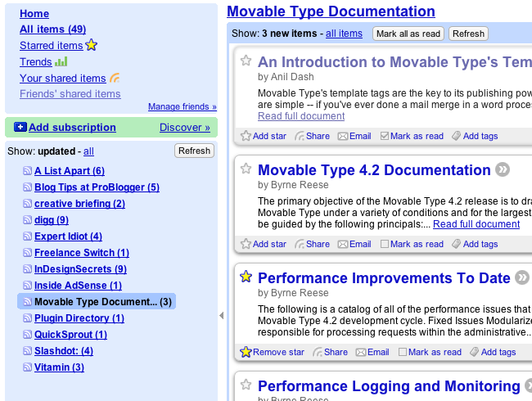Image resolution: width=532 pixels, height=401 pixels.
Task: Star the An Introduction to Movable Type's article title
Action: coord(246,61)
